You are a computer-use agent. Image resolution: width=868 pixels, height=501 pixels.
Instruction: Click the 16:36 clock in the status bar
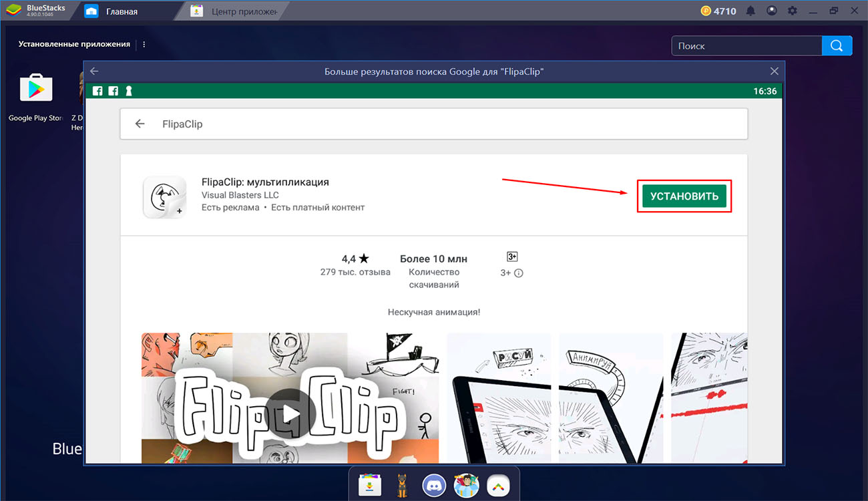(765, 91)
